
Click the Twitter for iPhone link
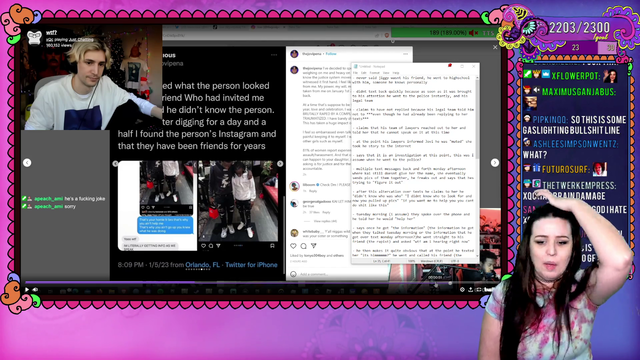(251, 265)
